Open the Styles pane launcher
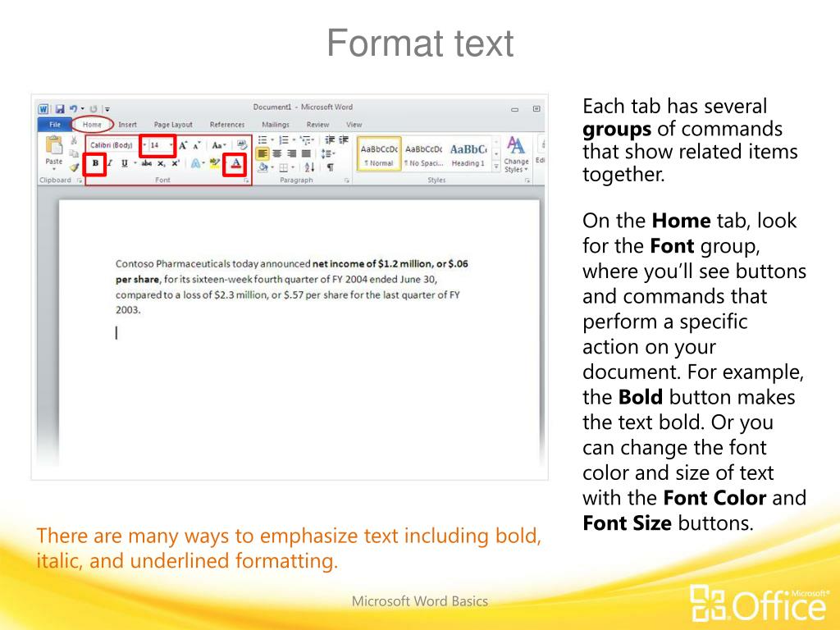 click(527, 181)
